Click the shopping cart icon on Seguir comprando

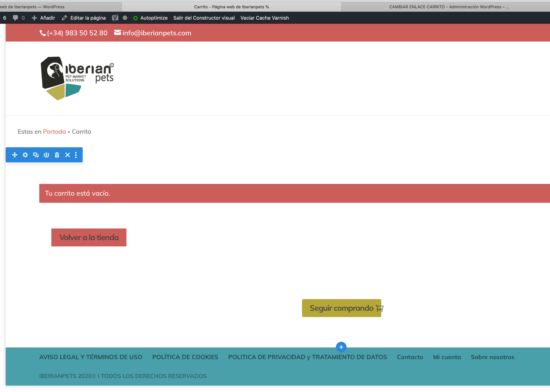(379, 308)
